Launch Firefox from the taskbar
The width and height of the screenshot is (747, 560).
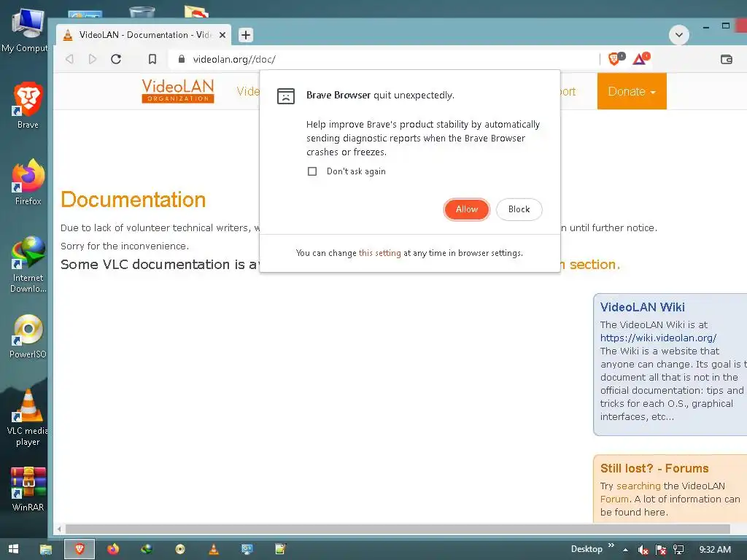click(113, 549)
